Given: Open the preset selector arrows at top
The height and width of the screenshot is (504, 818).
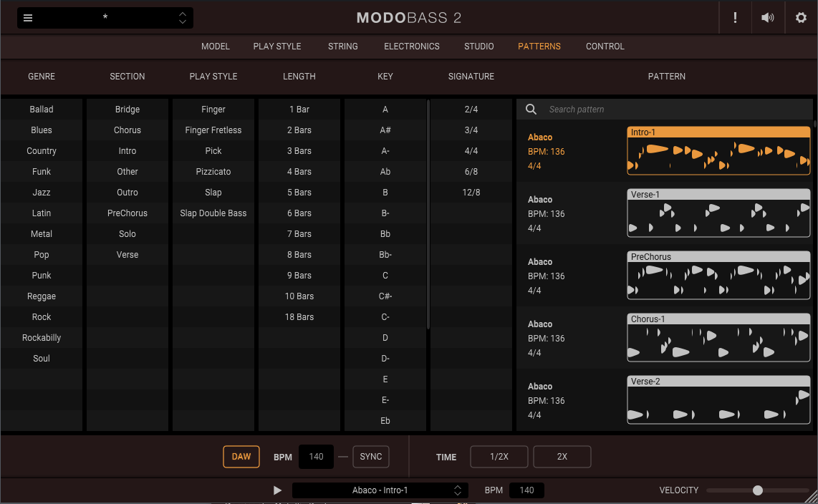Looking at the screenshot, I should coord(183,18).
